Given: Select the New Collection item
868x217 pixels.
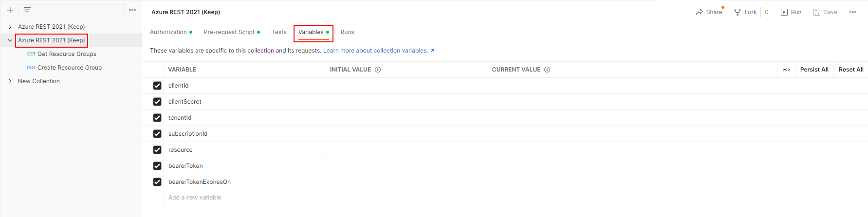Looking at the screenshot, I should pos(39,81).
